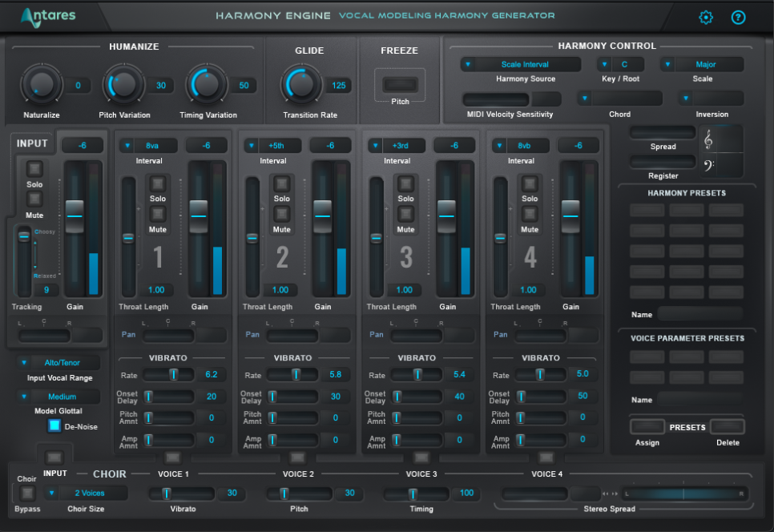Click voice 4 Amp Amnt slider

(541, 439)
